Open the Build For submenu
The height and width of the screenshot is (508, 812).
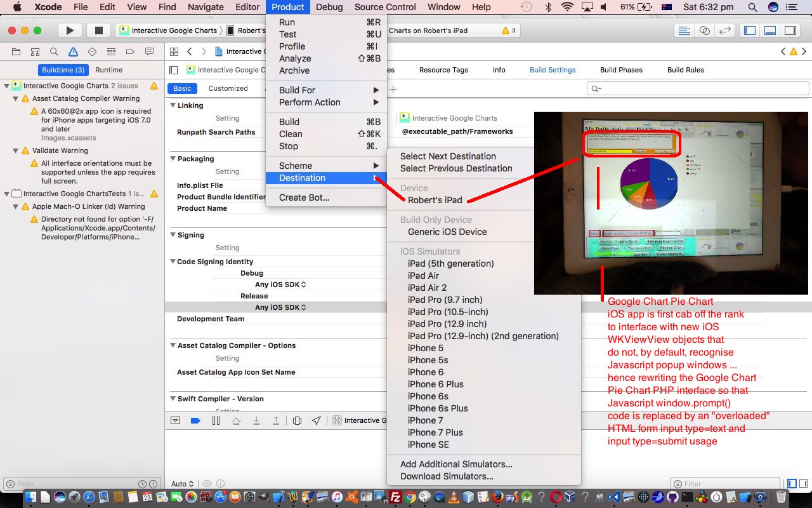click(x=327, y=90)
